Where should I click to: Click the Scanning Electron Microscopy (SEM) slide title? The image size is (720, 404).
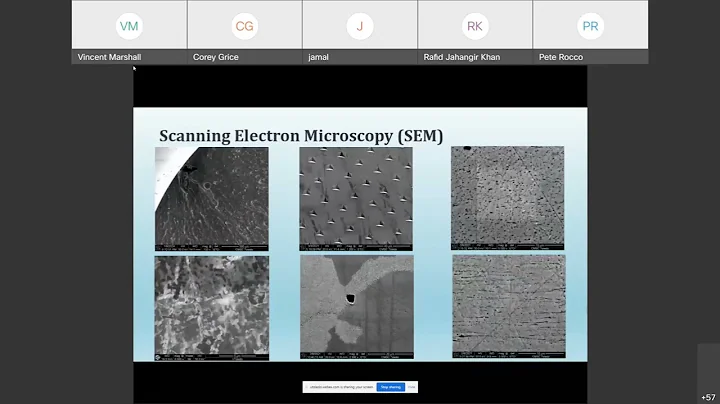point(301,136)
